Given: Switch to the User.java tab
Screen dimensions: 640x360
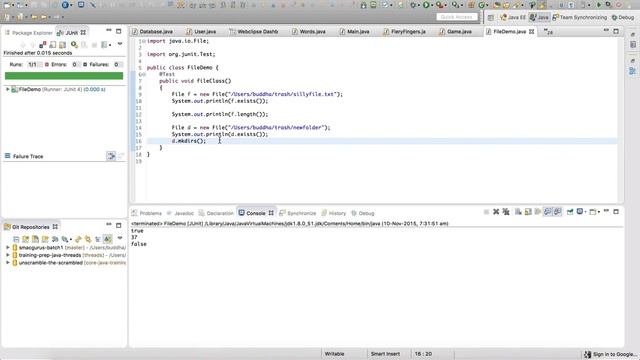Looking at the screenshot, I should tap(201, 31).
